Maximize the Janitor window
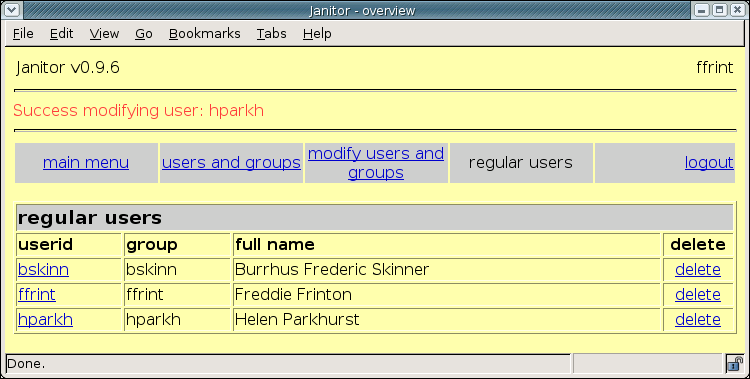Viewport: 750px width, 379px height. (x=719, y=10)
